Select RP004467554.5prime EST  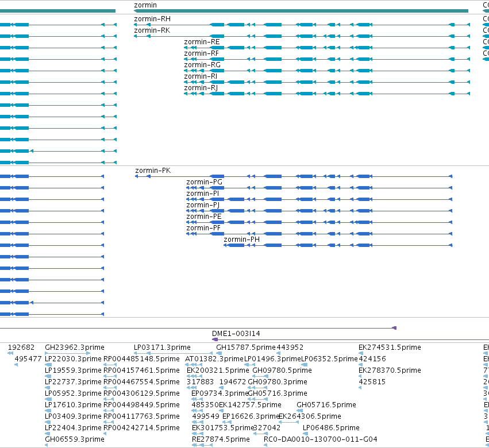click(141, 382)
